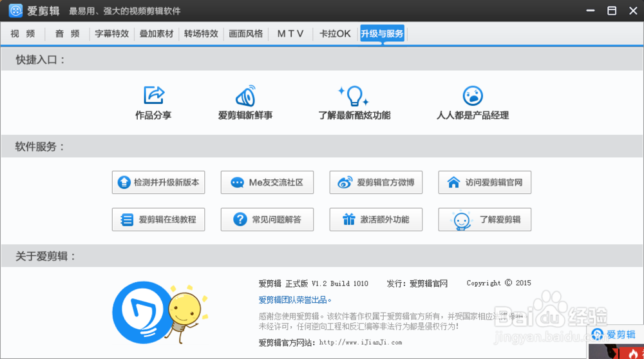Open 爱剪辑在线教程 button
Screen dimensions: 644x359
[158, 220]
